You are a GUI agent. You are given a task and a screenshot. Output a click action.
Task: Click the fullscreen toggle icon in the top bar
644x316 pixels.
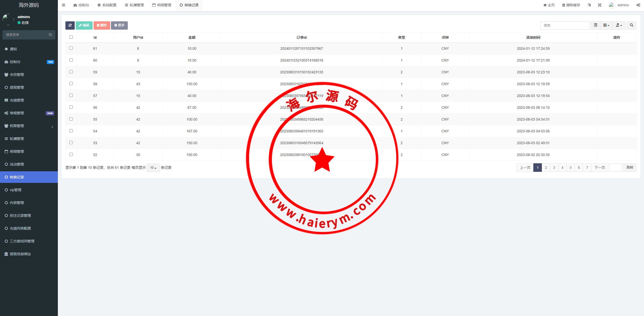tap(600, 5)
